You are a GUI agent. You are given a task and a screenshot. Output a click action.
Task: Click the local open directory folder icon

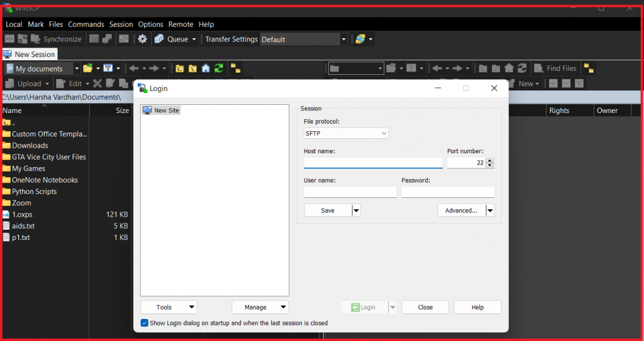pos(88,68)
